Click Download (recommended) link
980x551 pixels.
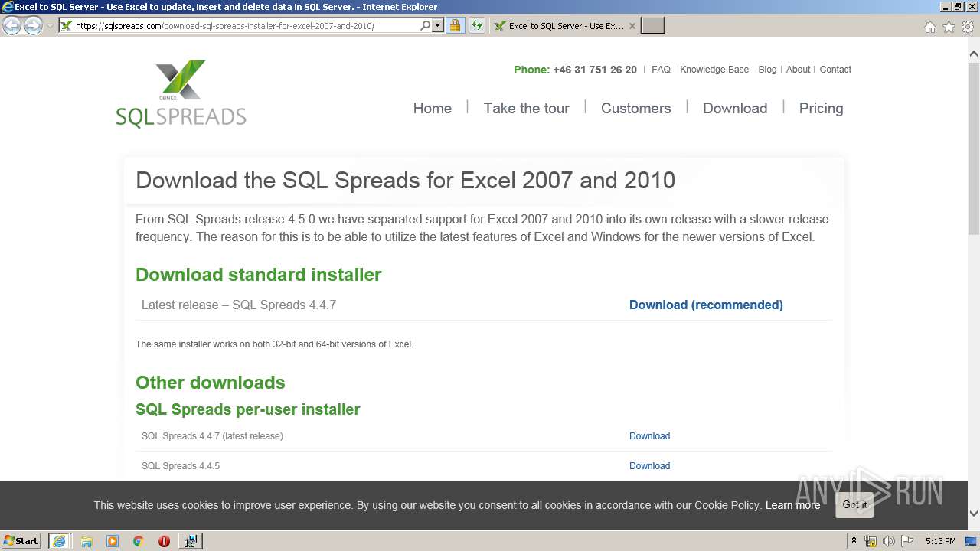point(706,305)
